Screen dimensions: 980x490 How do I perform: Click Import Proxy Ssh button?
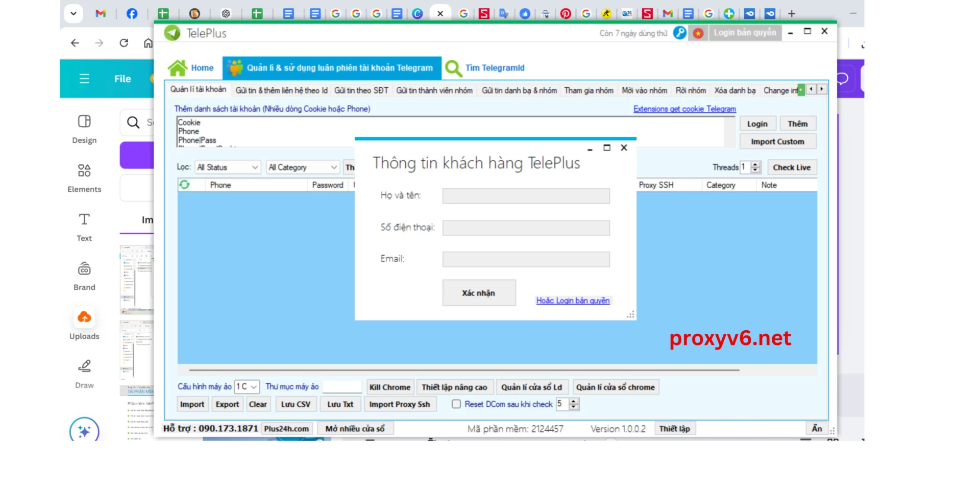[x=400, y=404]
